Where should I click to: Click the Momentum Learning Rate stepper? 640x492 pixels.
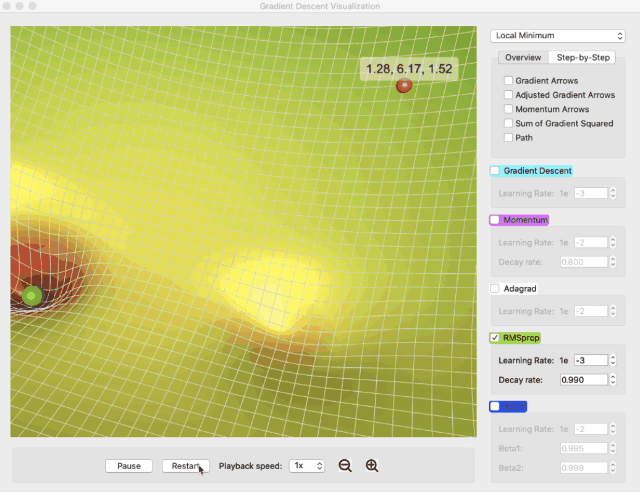613,243
